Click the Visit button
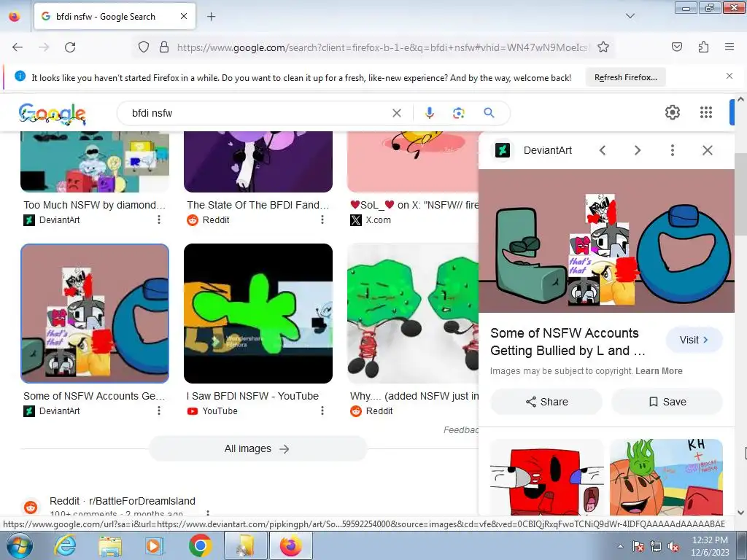This screenshot has height=560, width=747. pyautogui.click(x=694, y=340)
